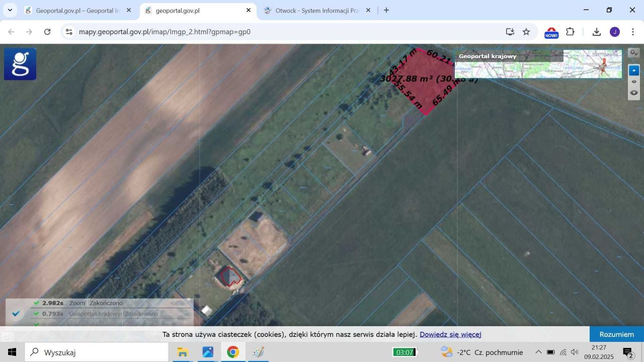Click the site information icon in address bar
Image resolution: width=644 pixels, height=362 pixels.
coord(69,32)
